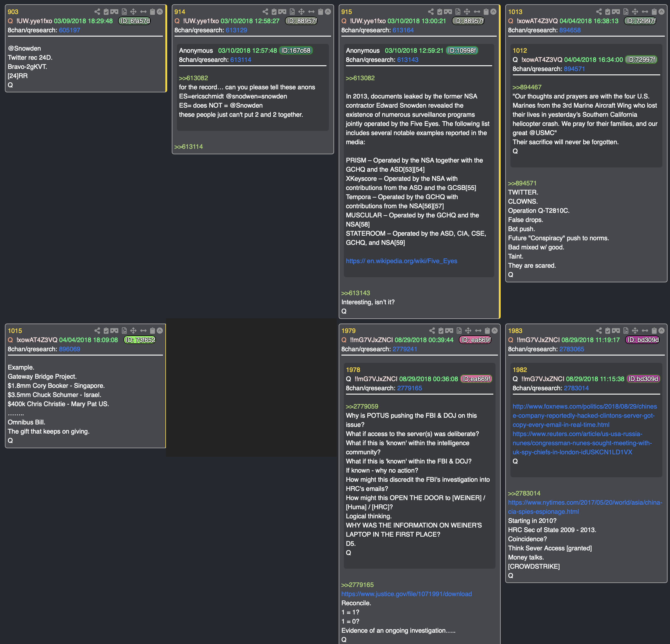Click the VR goggles icon on post 1015
The height and width of the screenshot is (644, 670).
click(x=114, y=331)
